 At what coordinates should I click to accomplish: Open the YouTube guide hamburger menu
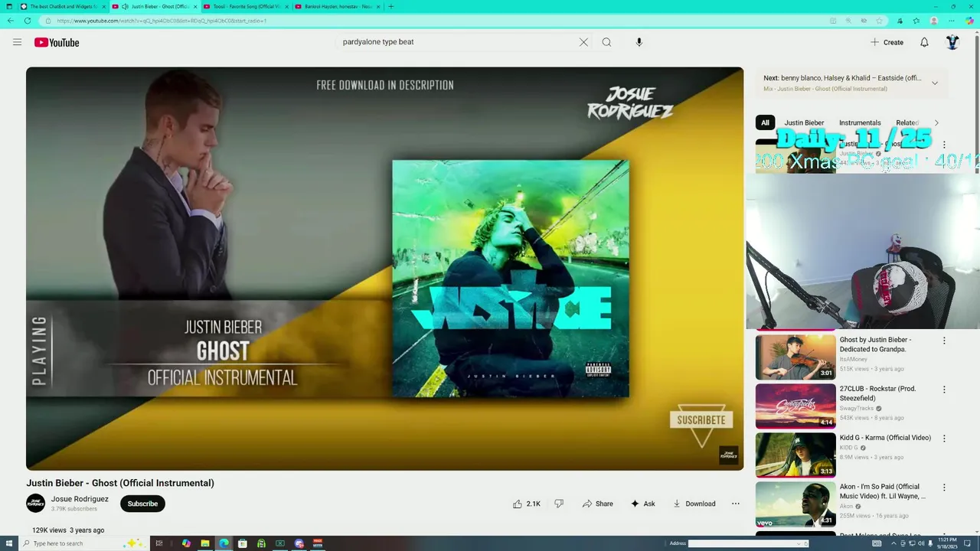(17, 42)
